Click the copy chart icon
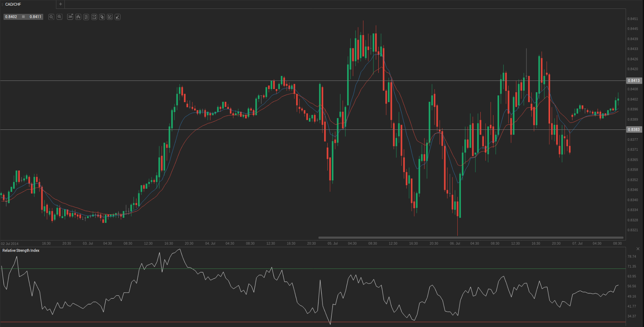The height and width of the screenshot is (327, 644). [102, 17]
